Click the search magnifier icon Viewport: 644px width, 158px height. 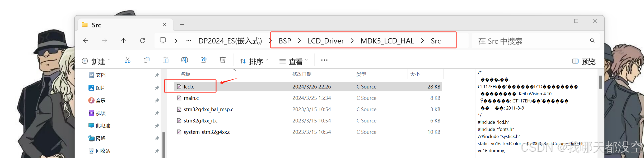pyautogui.click(x=592, y=41)
